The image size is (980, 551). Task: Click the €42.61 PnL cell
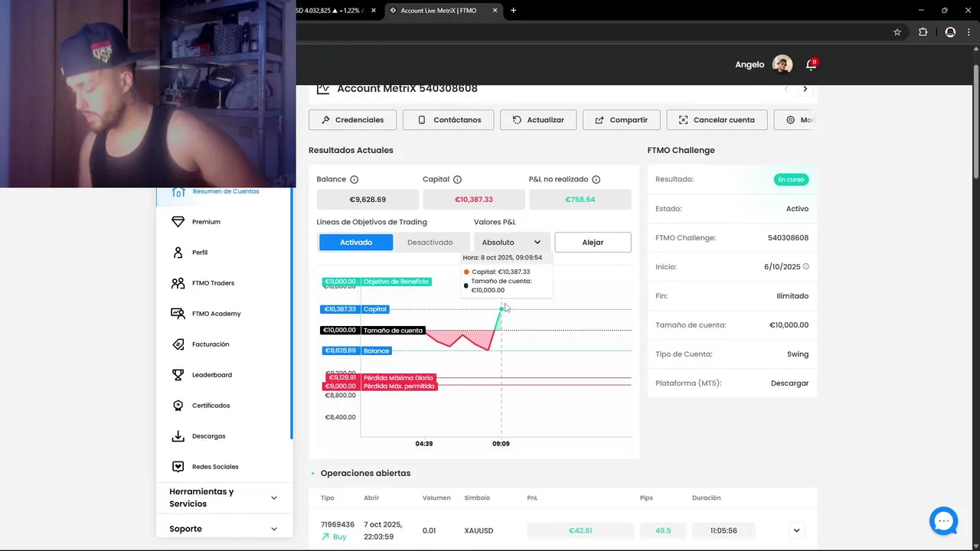(x=580, y=530)
